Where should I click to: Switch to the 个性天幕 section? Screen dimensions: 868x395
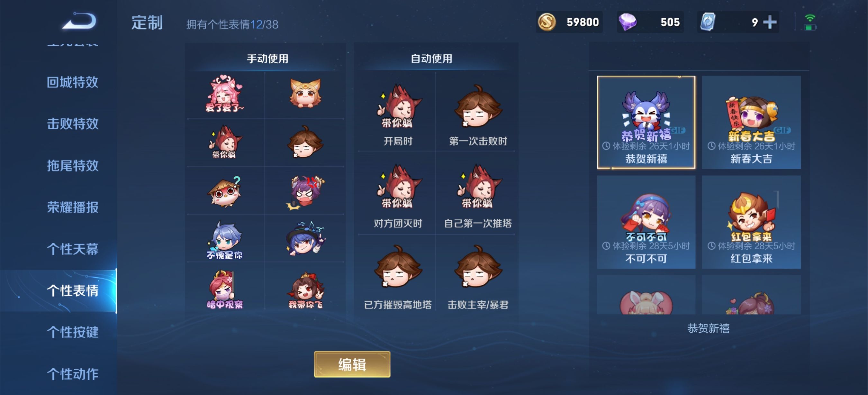[72, 249]
